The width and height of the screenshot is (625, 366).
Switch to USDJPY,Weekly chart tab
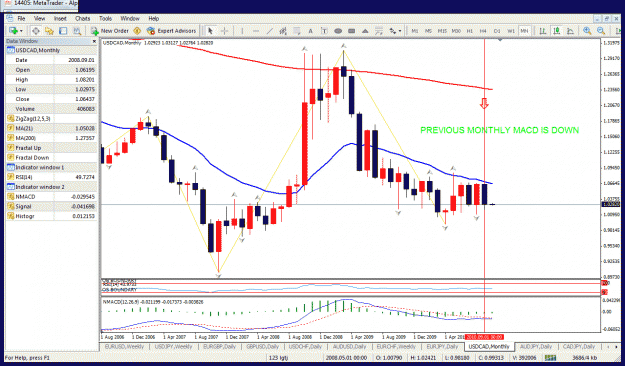coord(173,347)
